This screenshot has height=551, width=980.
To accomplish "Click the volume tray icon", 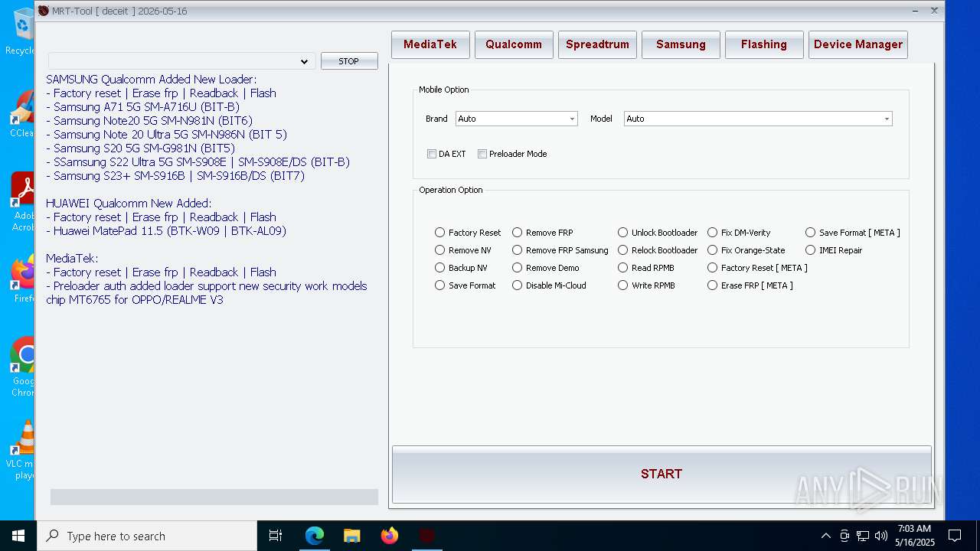I will tap(881, 536).
